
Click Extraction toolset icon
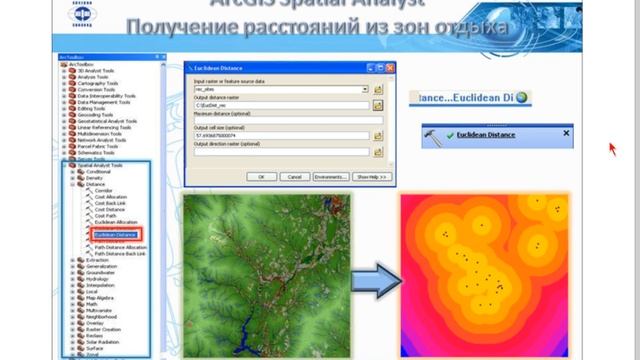[81, 260]
